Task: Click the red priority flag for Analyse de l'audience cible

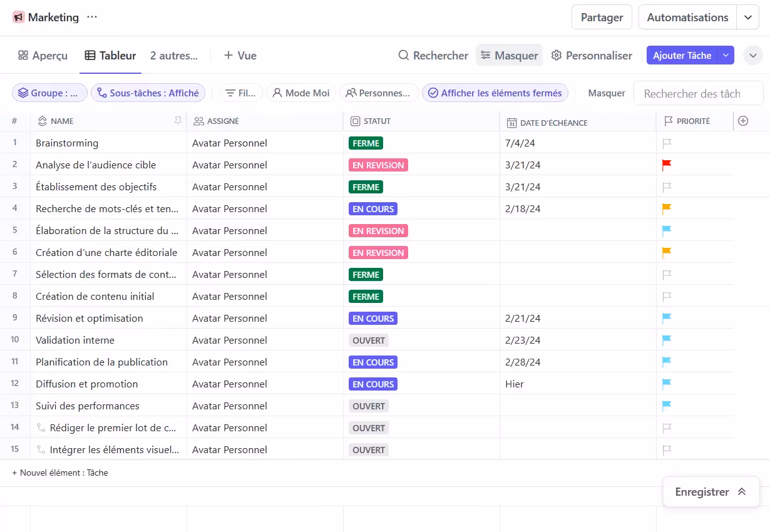Action: coord(667,165)
